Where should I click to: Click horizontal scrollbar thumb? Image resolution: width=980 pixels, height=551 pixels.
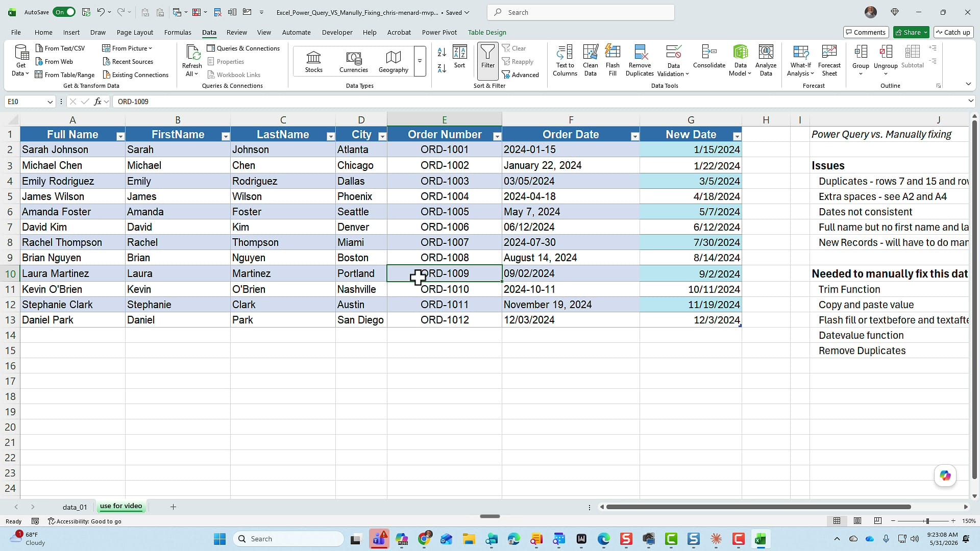click(758, 507)
